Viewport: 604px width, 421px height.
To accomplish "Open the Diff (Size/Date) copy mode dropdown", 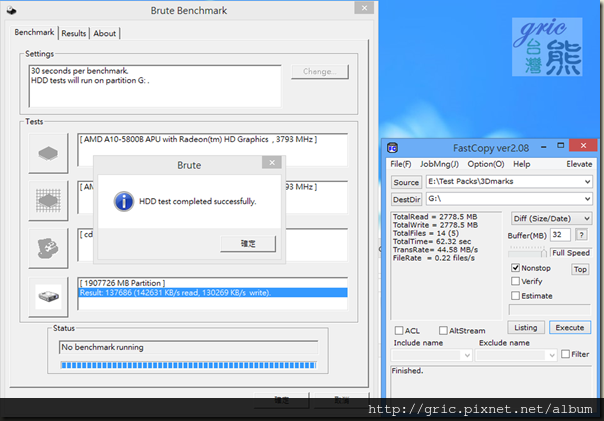I will (551, 218).
